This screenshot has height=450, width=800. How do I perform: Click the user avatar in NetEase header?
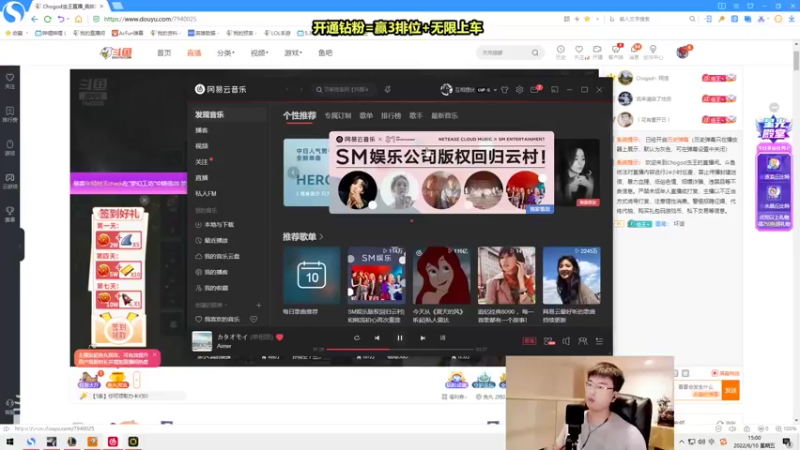tap(446, 89)
